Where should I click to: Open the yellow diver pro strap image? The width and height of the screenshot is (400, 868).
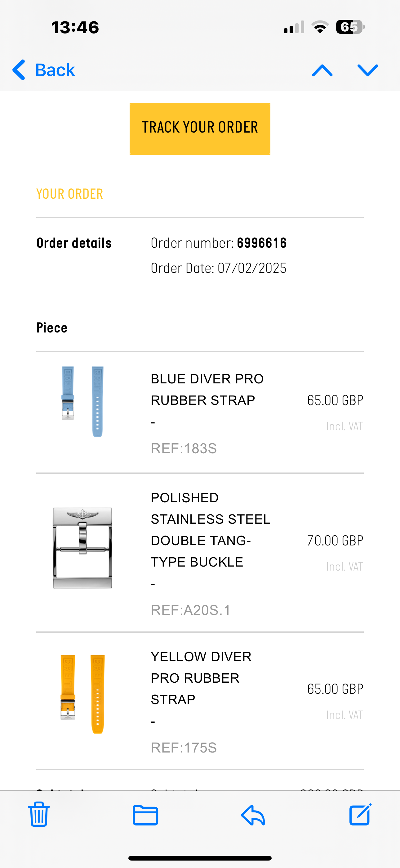click(x=82, y=694)
